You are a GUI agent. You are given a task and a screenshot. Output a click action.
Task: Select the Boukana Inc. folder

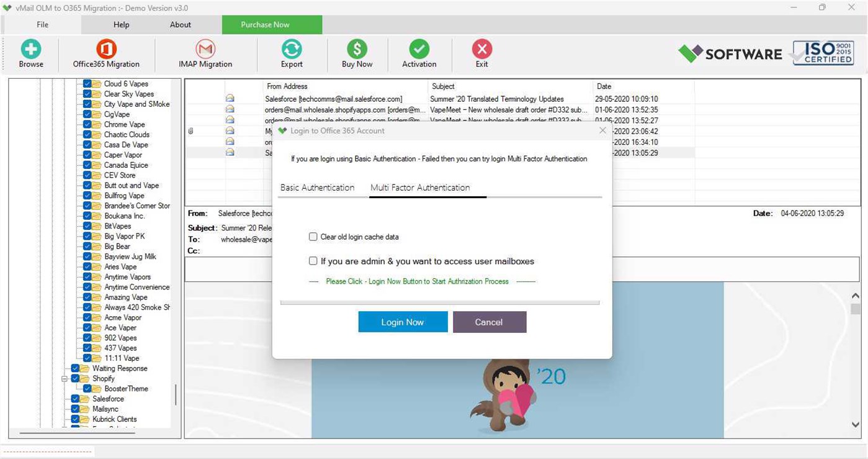[124, 216]
